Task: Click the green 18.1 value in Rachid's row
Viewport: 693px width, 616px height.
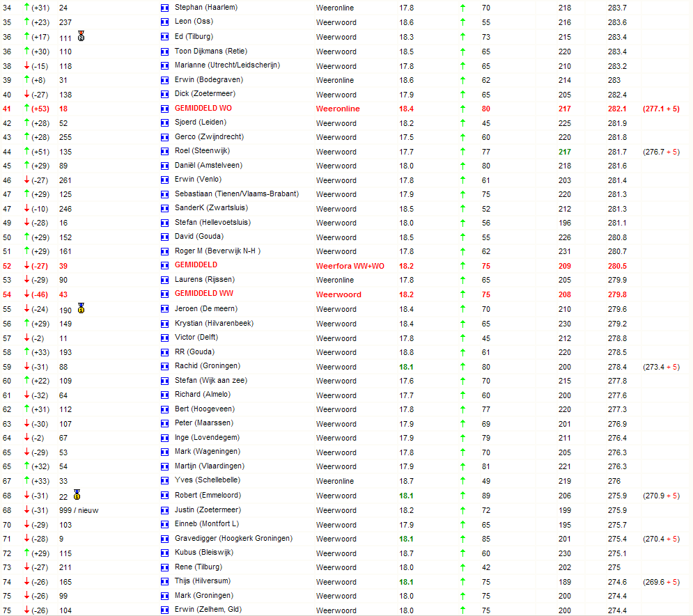Action: pos(406,367)
